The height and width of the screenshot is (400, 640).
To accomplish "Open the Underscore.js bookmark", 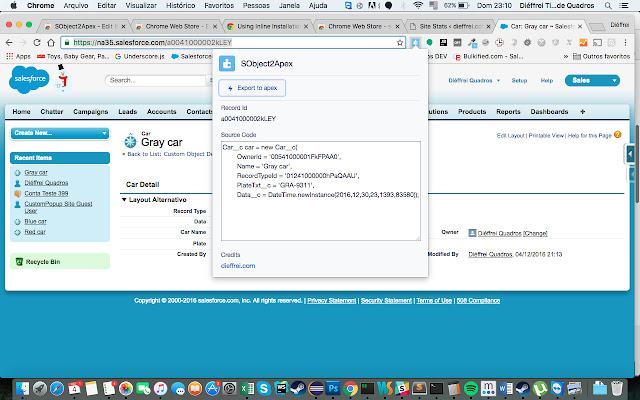I will (x=140, y=56).
